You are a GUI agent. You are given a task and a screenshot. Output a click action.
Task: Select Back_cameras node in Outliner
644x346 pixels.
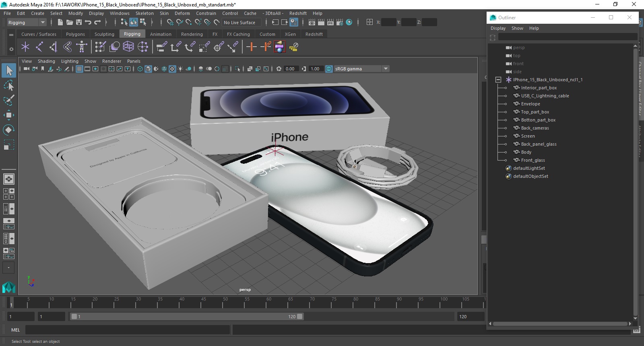[535, 128]
